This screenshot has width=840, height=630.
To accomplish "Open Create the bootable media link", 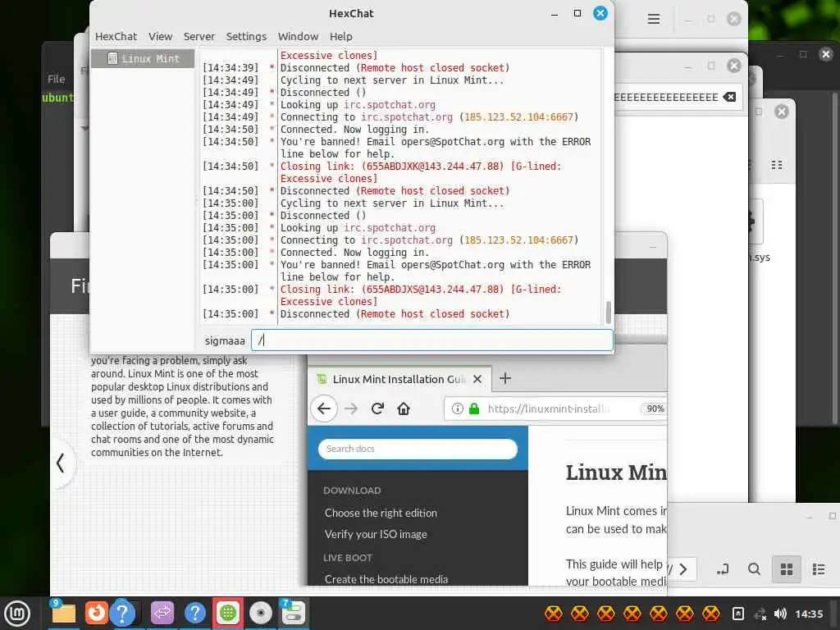I will pos(386,579).
